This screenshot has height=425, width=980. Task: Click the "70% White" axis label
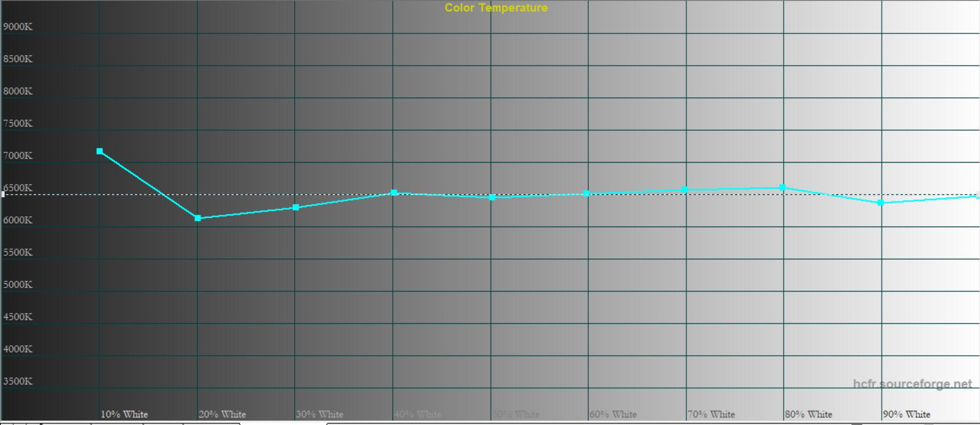tap(711, 414)
